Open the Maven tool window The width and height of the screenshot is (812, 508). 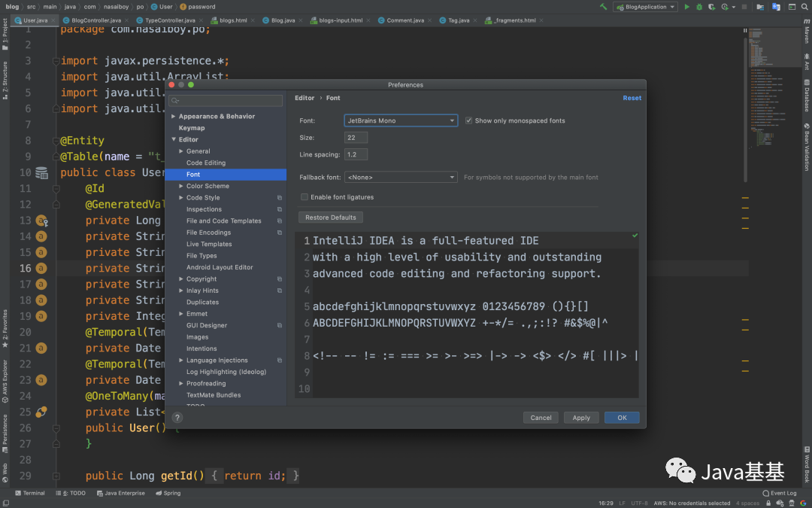tap(807, 32)
